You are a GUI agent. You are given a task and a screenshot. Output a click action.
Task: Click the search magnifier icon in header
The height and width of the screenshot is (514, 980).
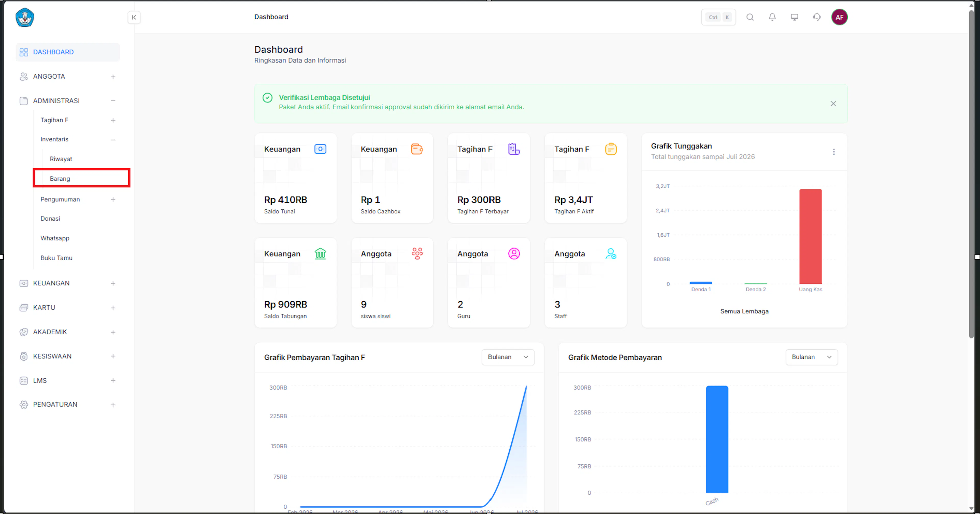click(750, 17)
